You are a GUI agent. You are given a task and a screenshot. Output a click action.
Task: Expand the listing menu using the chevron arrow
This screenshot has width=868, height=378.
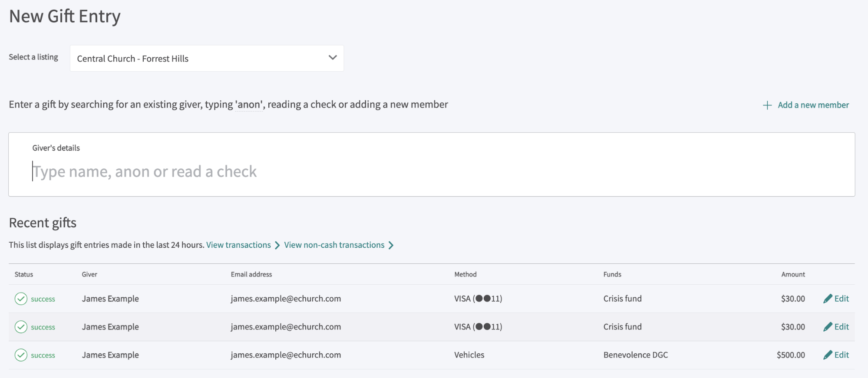click(333, 58)
